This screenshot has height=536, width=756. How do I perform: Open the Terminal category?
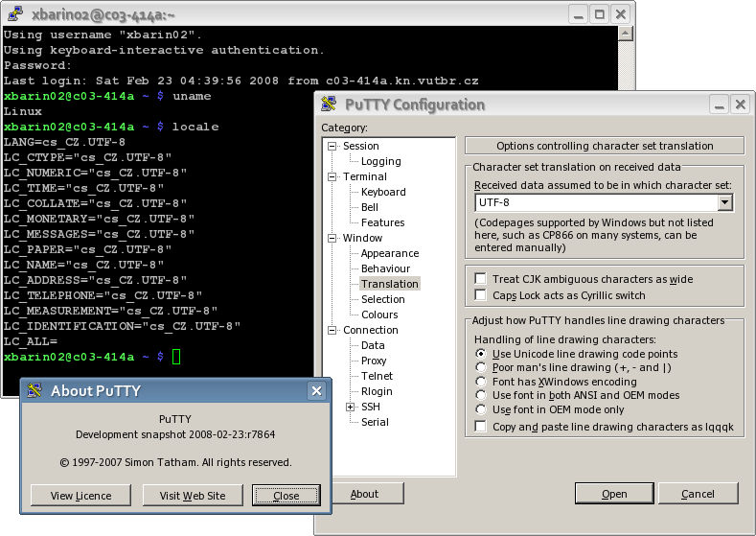point(364,176)
